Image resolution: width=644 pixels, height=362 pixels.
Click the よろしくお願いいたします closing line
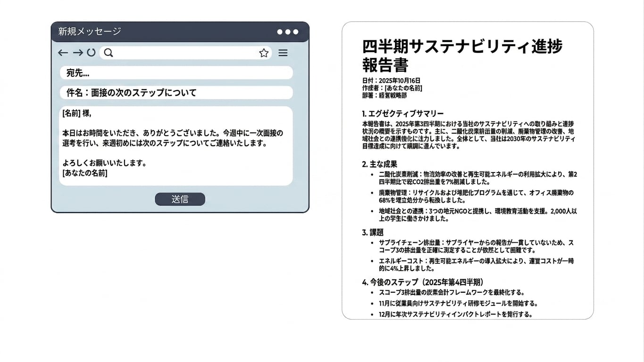coord(105,163)
